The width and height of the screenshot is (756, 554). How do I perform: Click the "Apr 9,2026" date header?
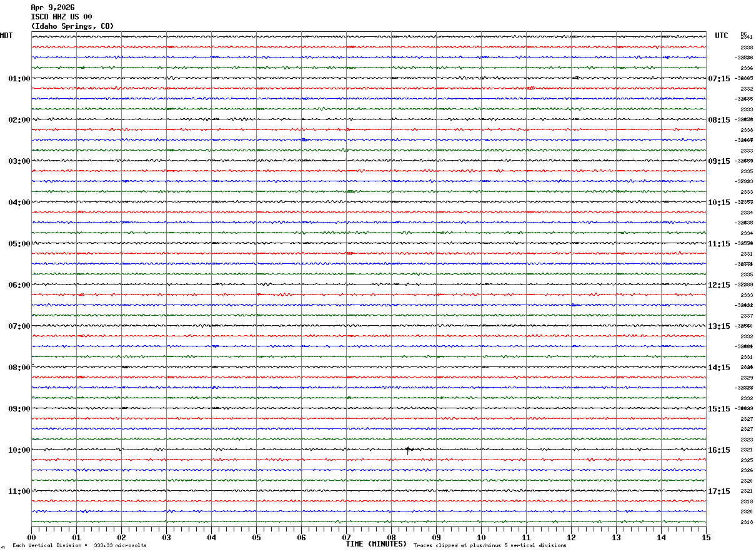(x=52, y=8)
